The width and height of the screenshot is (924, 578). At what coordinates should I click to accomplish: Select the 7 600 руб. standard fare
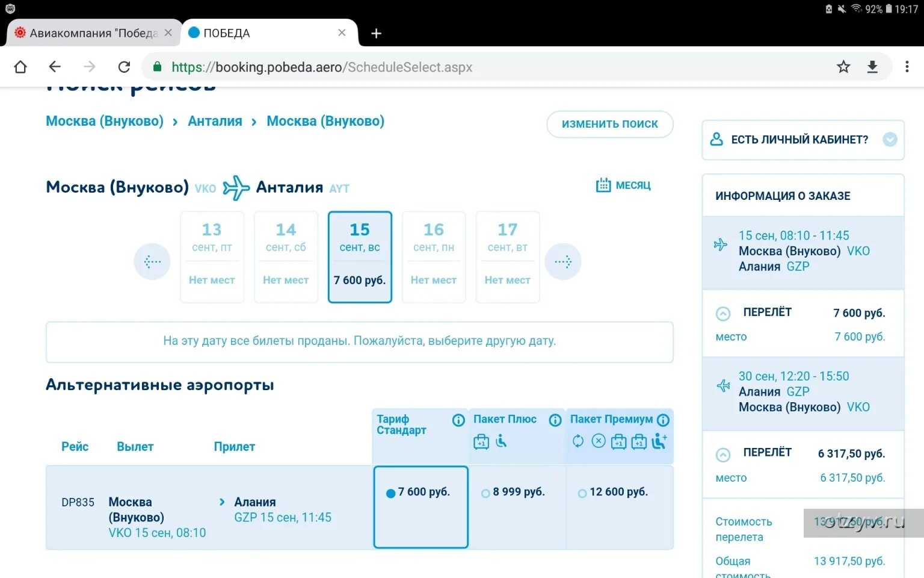click(x=420, y=506)
